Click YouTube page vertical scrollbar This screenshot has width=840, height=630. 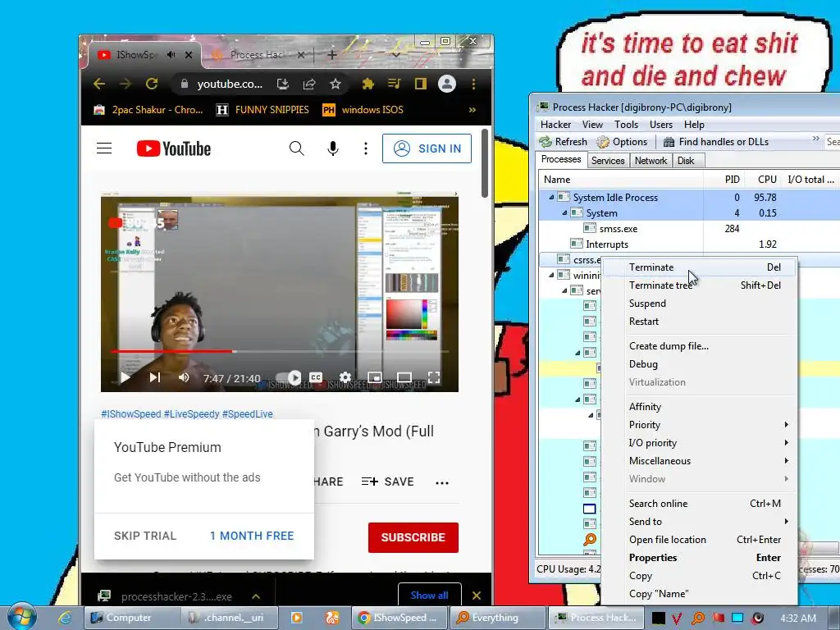click(485, 163)
